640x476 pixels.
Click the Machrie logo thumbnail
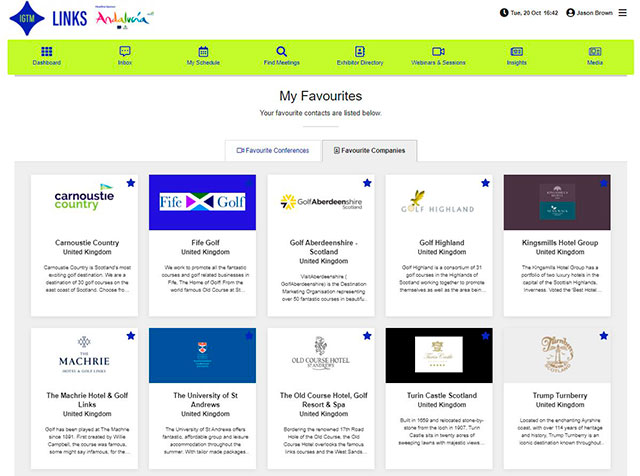pos(84,355)
